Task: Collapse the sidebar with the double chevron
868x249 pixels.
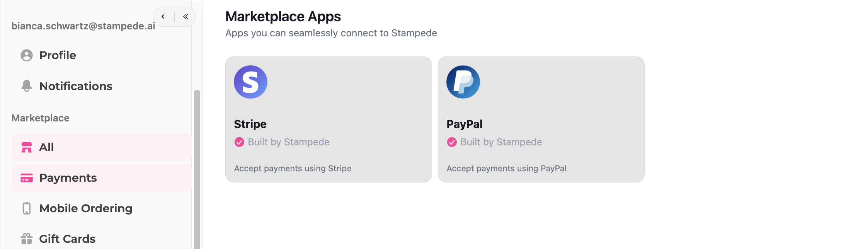Action: (186, 17)
